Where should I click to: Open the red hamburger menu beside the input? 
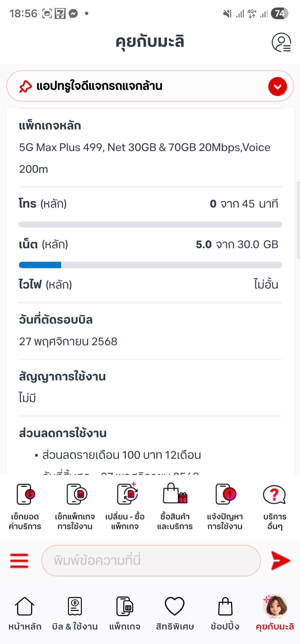click(x=19, y=560)
